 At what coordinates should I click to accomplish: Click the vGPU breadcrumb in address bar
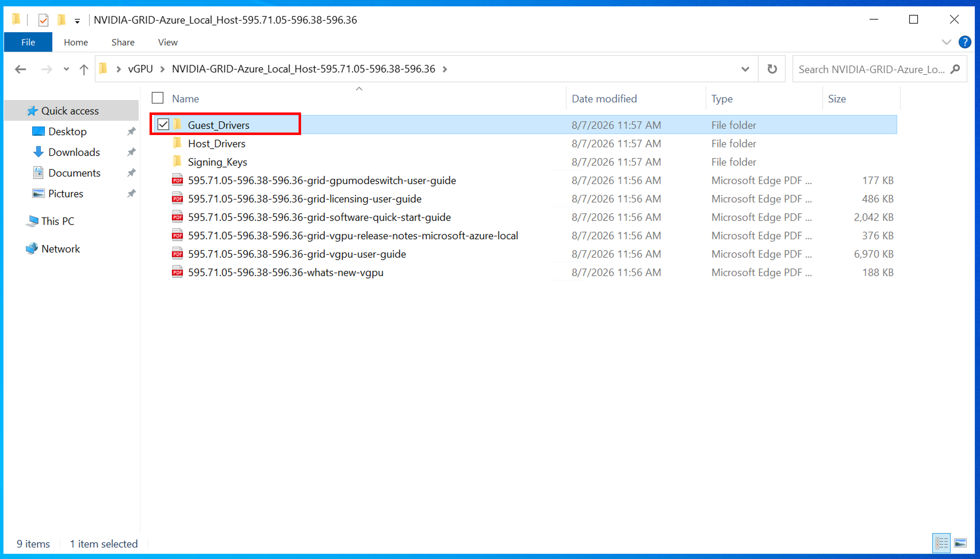(x=141, y=69)
